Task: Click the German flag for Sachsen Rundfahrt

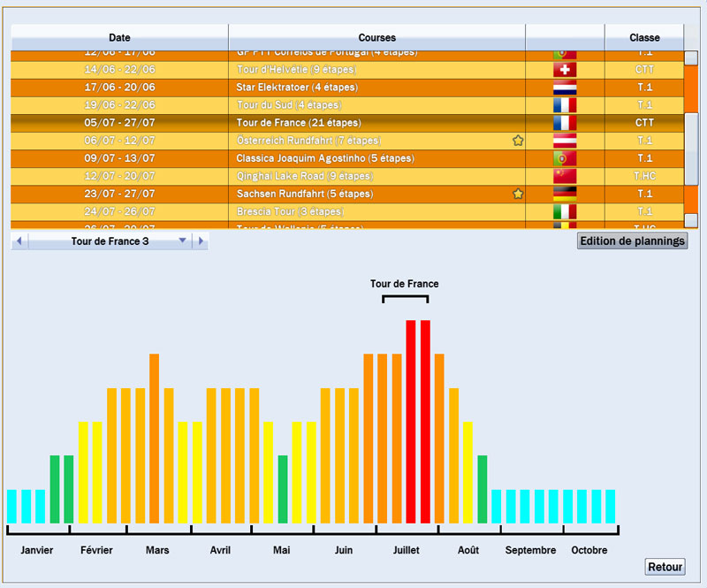Action: (x=565, y=194)
